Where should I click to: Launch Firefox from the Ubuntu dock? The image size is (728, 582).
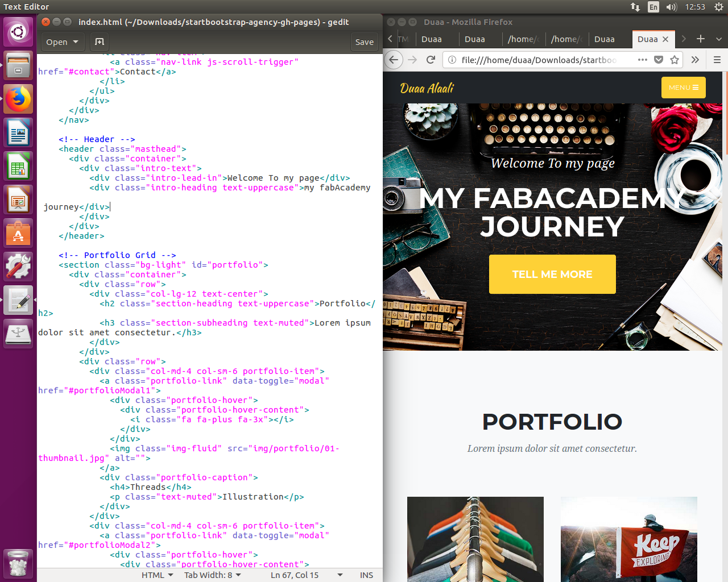pyautogui.click(x=18, y=99)
